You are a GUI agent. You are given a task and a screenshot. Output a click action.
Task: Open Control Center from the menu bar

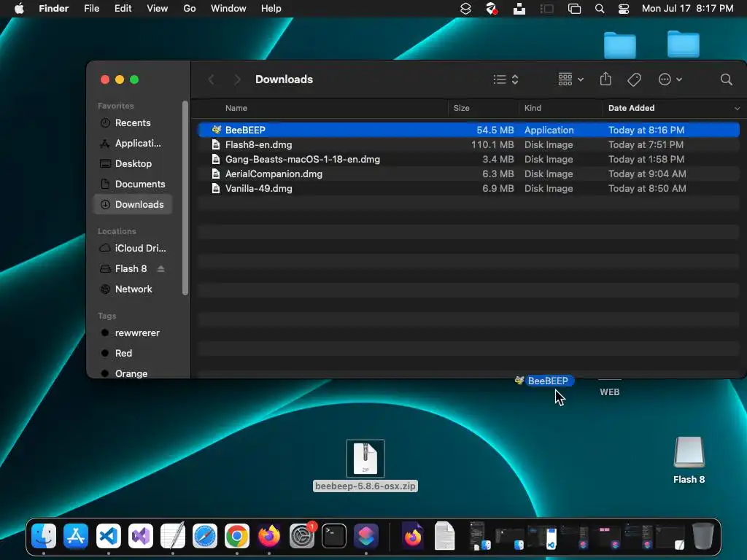tap(624, 9)
